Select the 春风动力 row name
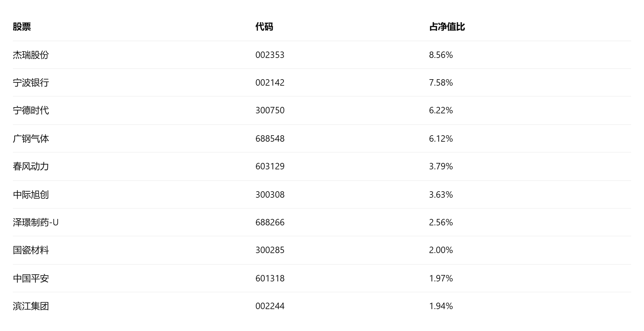Screen dimensions: 644x331 tap(31, 166)
